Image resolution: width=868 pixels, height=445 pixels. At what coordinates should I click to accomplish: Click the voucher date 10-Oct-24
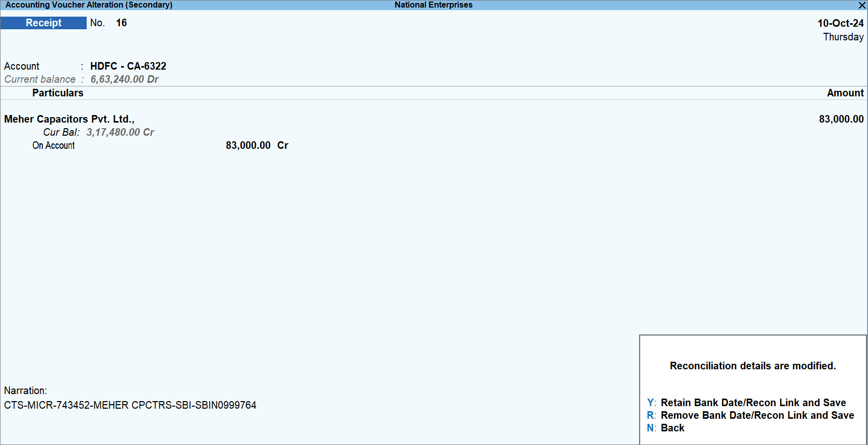[x=840, y=23]
